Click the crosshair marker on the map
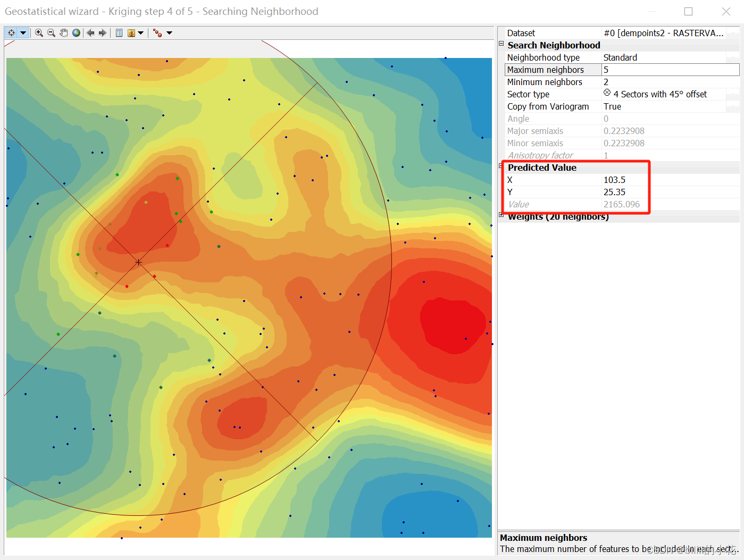This screenshot has width=744, height=560. click(x=138, y=262)
